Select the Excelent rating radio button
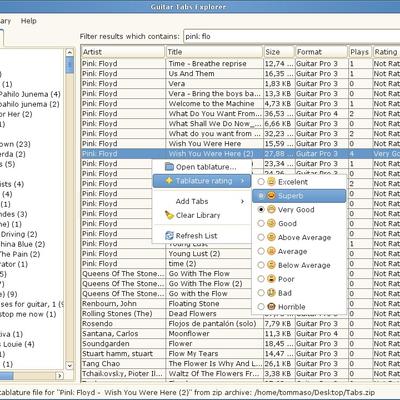This screenshot has width=400, height=400. [261, 182]
